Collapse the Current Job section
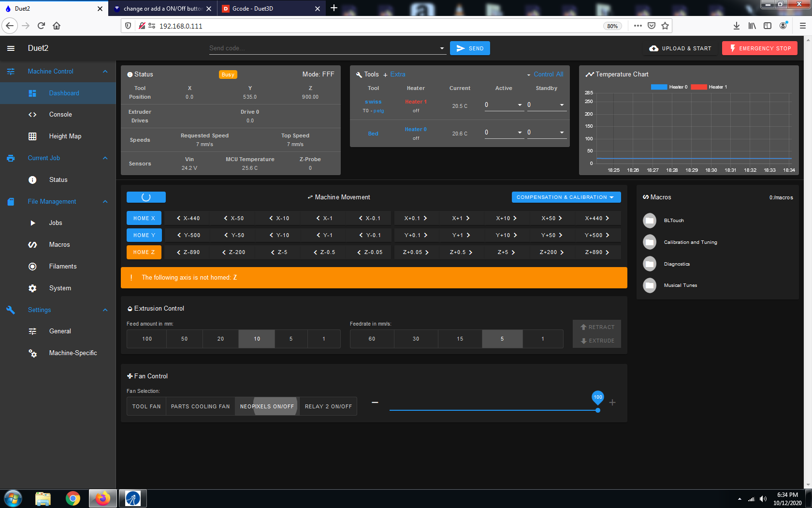This screenshot has width=812, height=508. [x=105, y=158]
